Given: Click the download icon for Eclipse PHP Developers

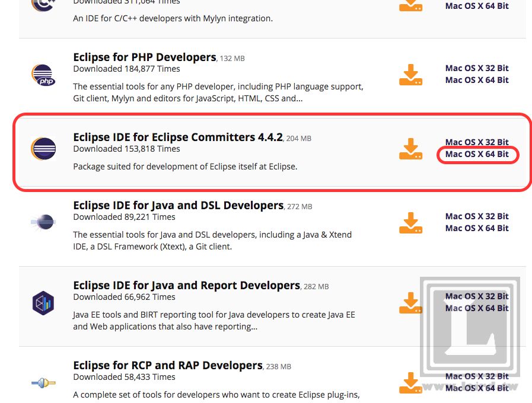Looking at the screenshot, I should pos(412,75).
